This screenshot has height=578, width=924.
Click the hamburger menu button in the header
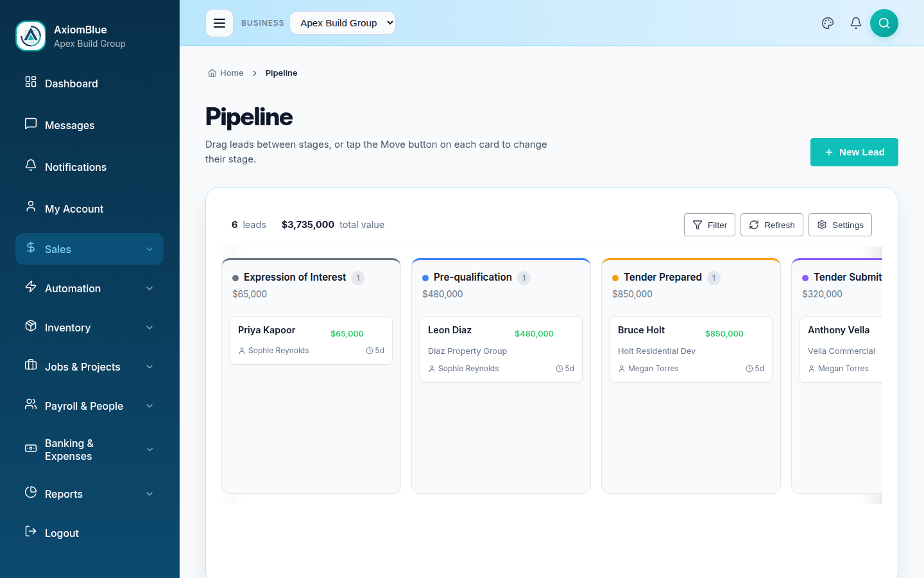click(x=219, y=22)
